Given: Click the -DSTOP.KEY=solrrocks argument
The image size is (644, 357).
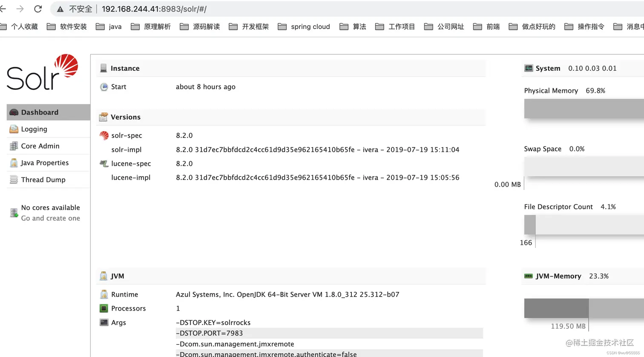Looking at the screenshot, I should point(213,322).
